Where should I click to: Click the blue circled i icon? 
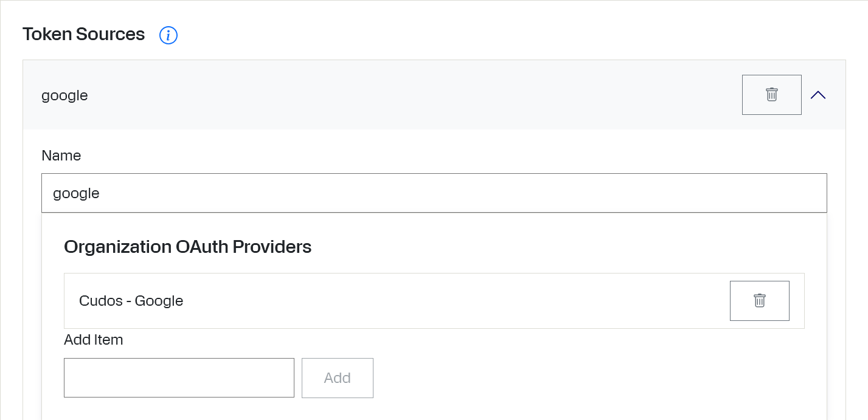point(168,35)
